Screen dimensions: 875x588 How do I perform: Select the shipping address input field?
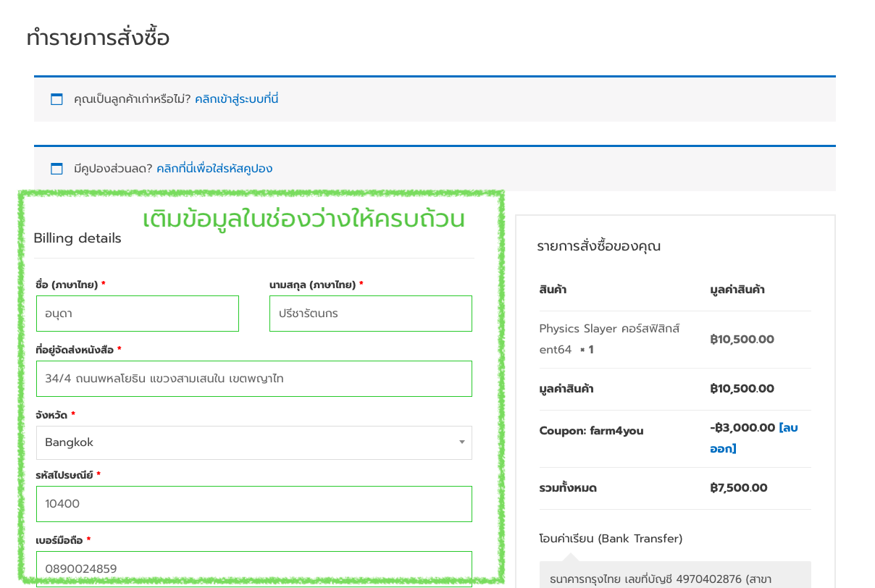pyautogui.click(x=254, y=379)
